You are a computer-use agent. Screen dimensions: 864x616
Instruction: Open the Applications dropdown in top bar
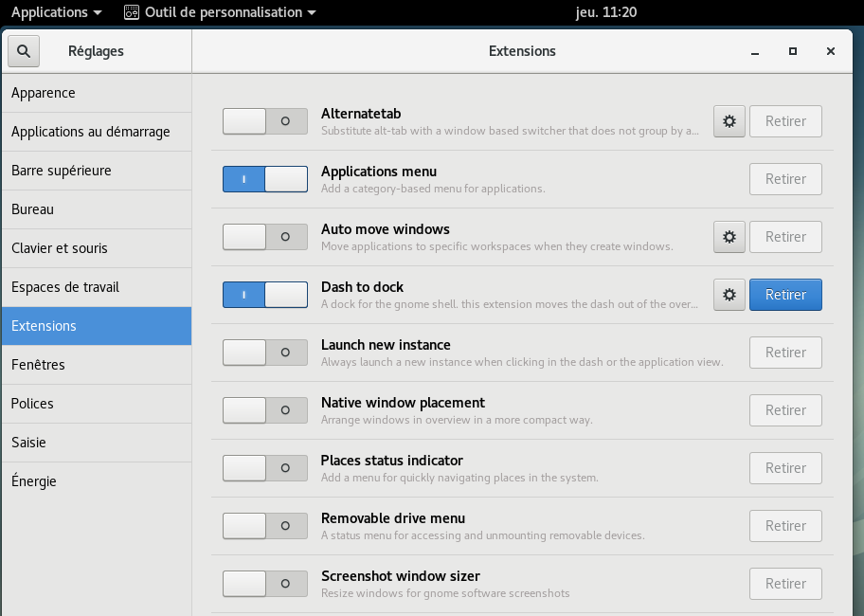pos(56,12)
